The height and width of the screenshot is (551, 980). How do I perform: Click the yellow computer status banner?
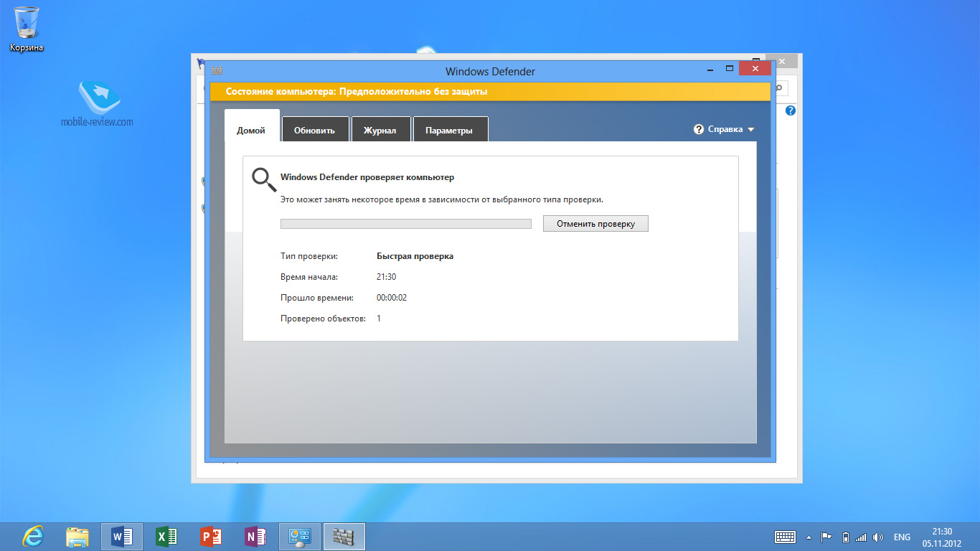[x=490, y=92]
